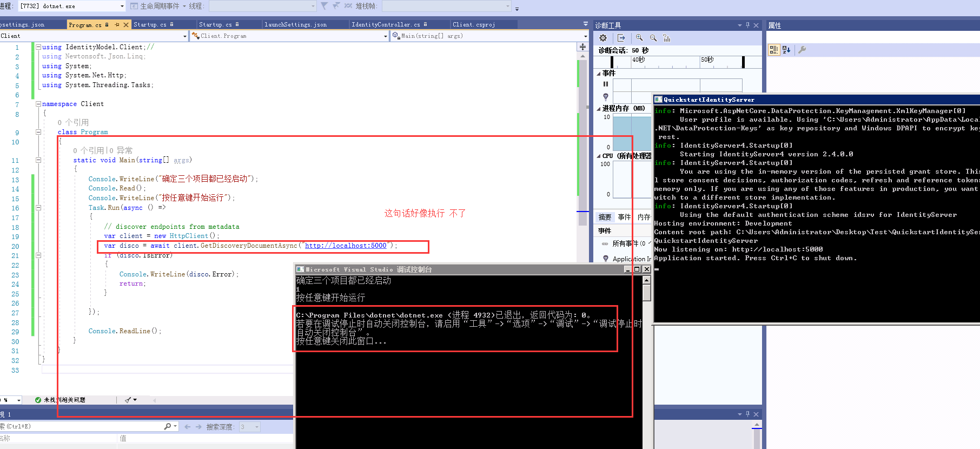This screenshot has height=449, width=980.
Task: Open the editor zoom percentage dropdown
Action: click(x=18, y=400)
